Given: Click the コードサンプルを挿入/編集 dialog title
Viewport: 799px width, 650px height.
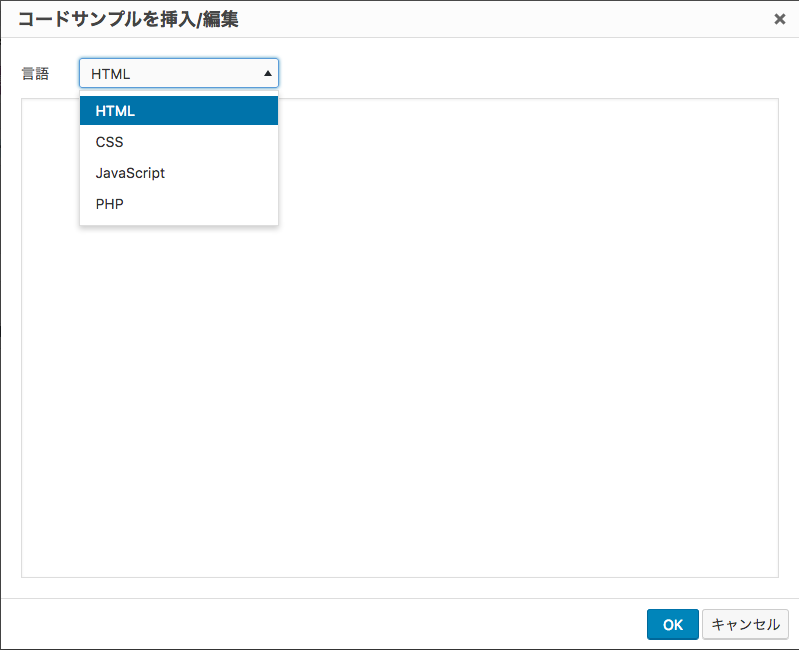Looking at the screenshot, I should (128, 19).
